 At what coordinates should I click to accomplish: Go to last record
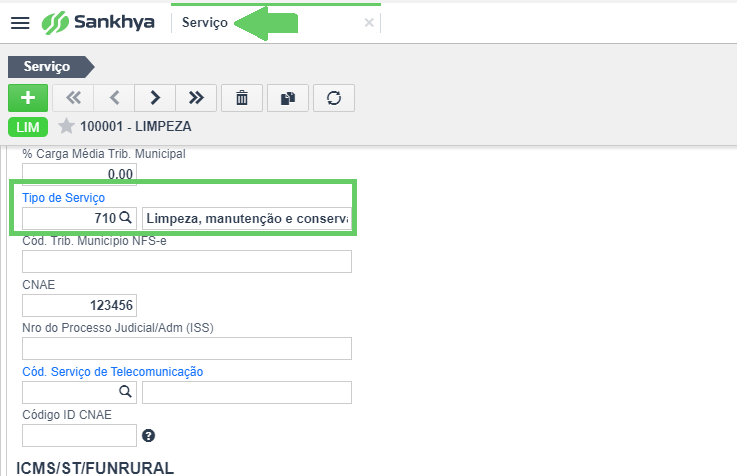[x=196, y=98]
